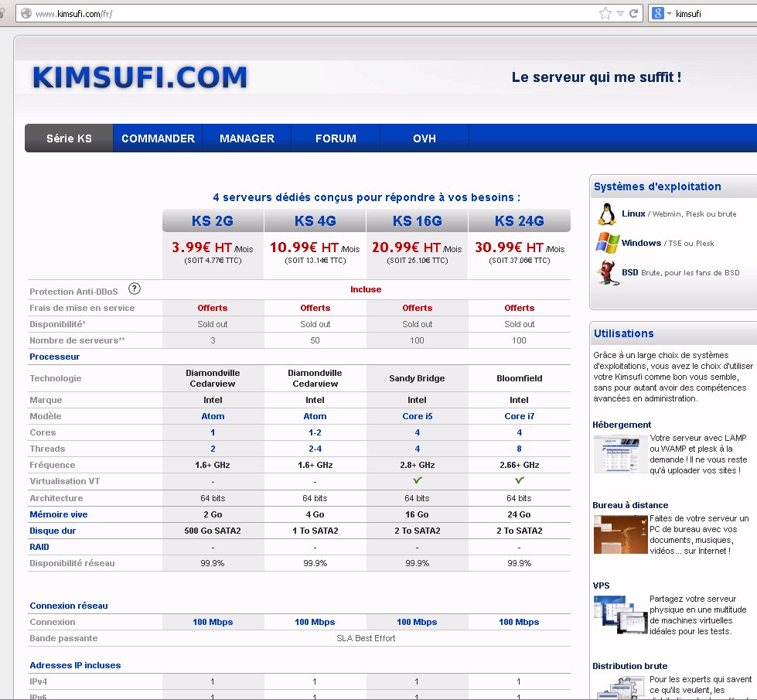Click the Sandy Bridge technology cell
This screenshot has height=700, width=757.
coord(417,378)
